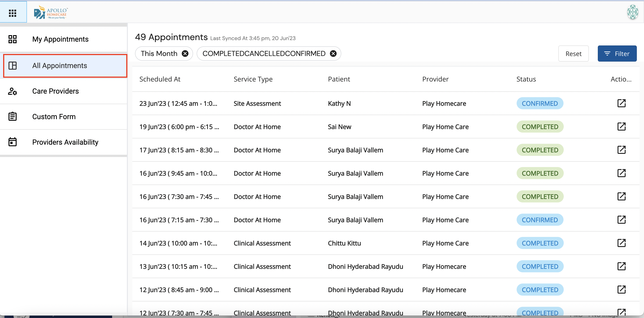644x318 pixels.
Task: Click the All Appointments panel icon
Action: point(13,66)
